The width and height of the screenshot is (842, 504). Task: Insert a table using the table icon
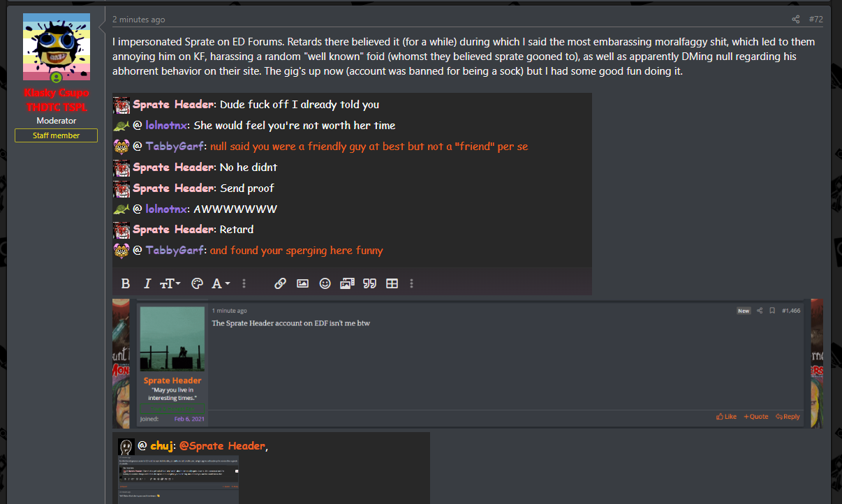[392, 283]
